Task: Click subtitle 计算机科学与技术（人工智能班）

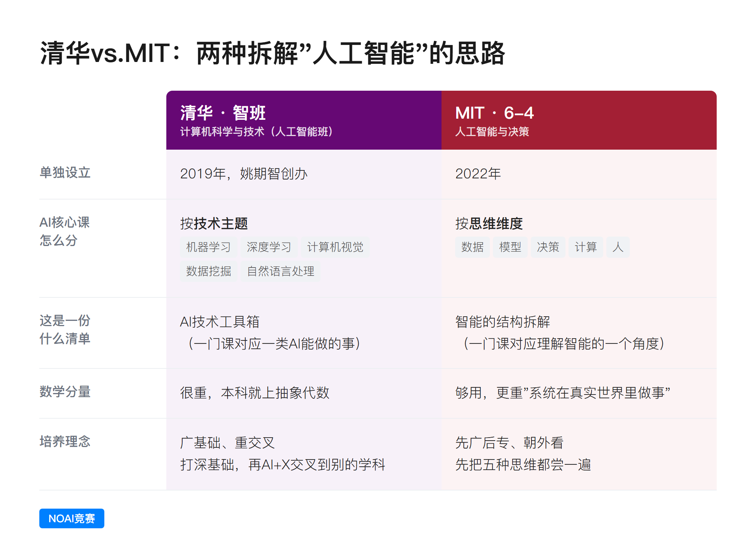Action: tap(256, 132)
